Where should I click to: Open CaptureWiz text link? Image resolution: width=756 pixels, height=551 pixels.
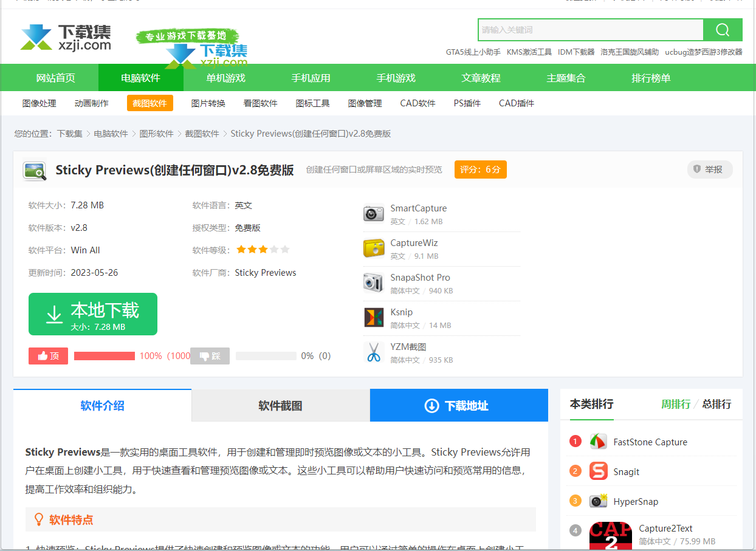click(x=414, y=243)
